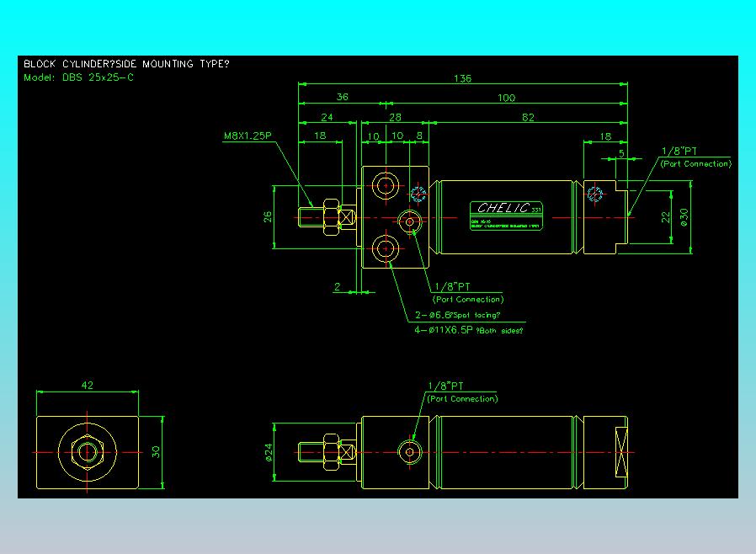Select the 'Model: DBS 25x25-C' label
The height and width of the screenshot is (554, 756).
click(78, 77)
